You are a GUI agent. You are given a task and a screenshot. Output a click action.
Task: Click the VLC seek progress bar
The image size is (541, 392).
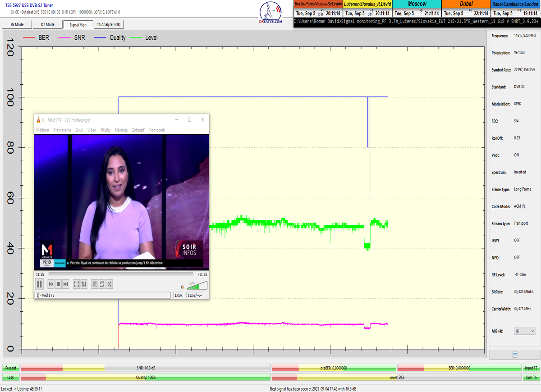[x=121, y=274]
